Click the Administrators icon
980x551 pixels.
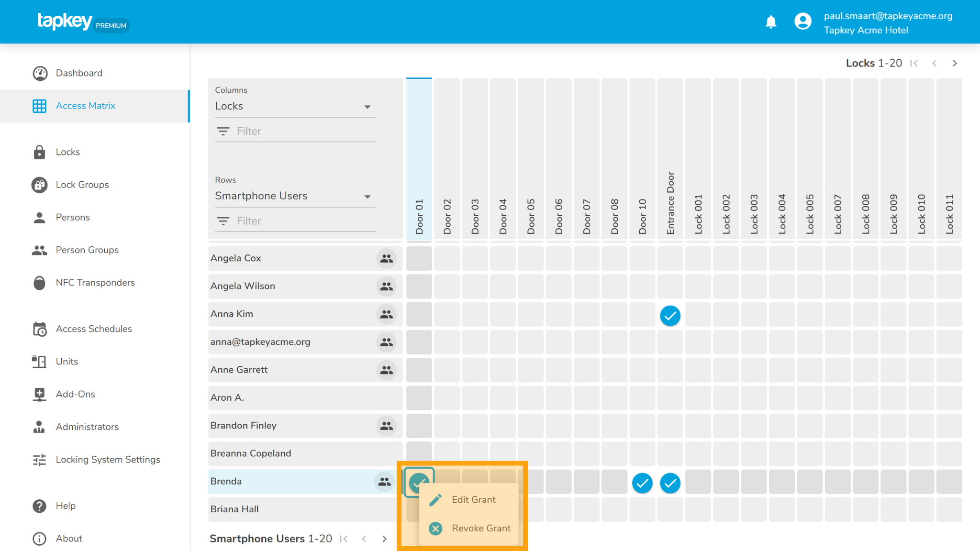click(x=39, y=427)
